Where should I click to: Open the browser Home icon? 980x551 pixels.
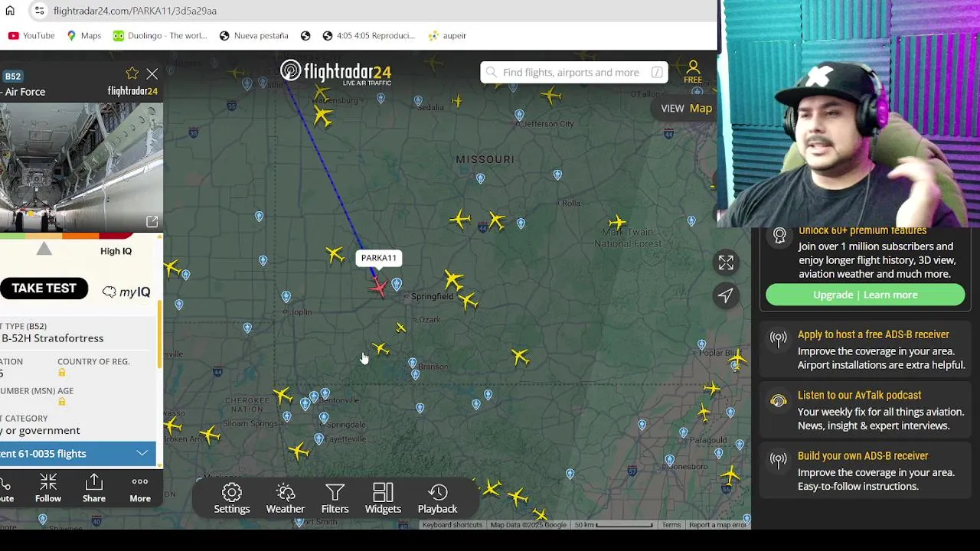pyautogui.click(x=10, y=11)
